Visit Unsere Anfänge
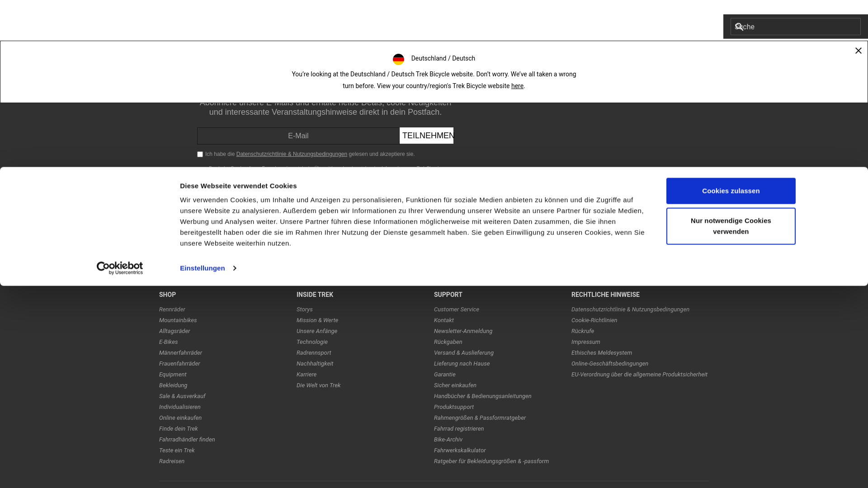Image resolution: width=868 pixels, height=488 pixels. 316,331
